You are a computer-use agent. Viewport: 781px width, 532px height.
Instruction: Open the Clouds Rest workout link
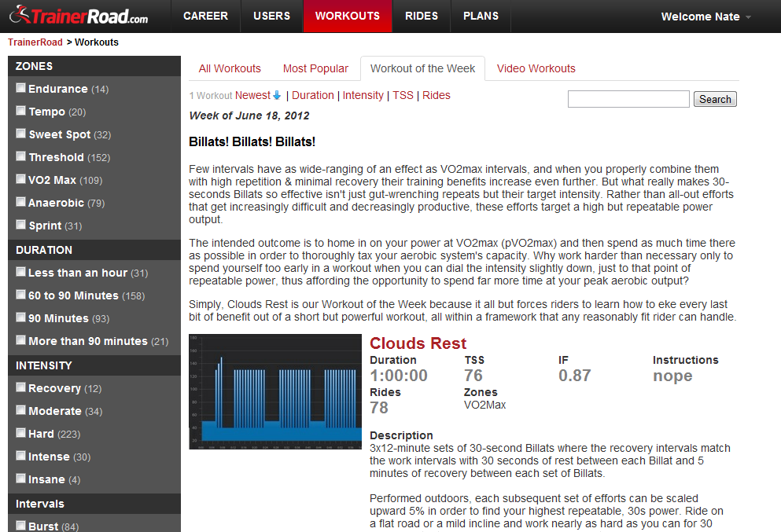[x=418, y=343]
